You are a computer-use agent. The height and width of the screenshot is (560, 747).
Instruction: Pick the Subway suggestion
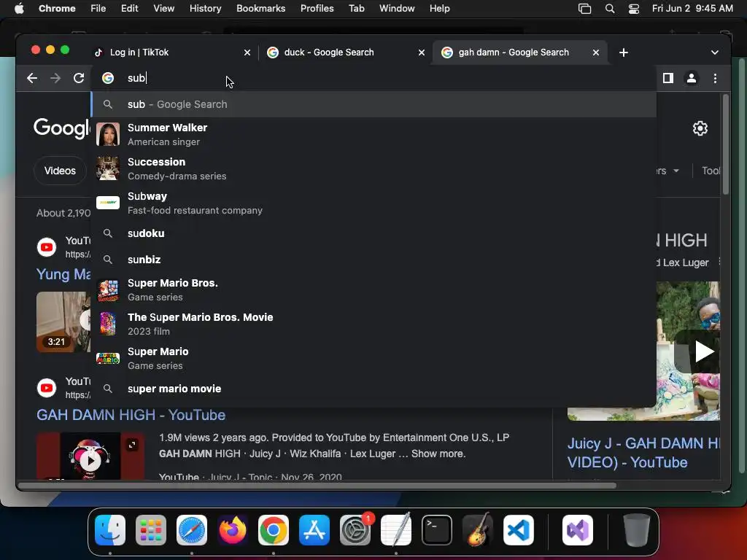(x=374, y=203)
